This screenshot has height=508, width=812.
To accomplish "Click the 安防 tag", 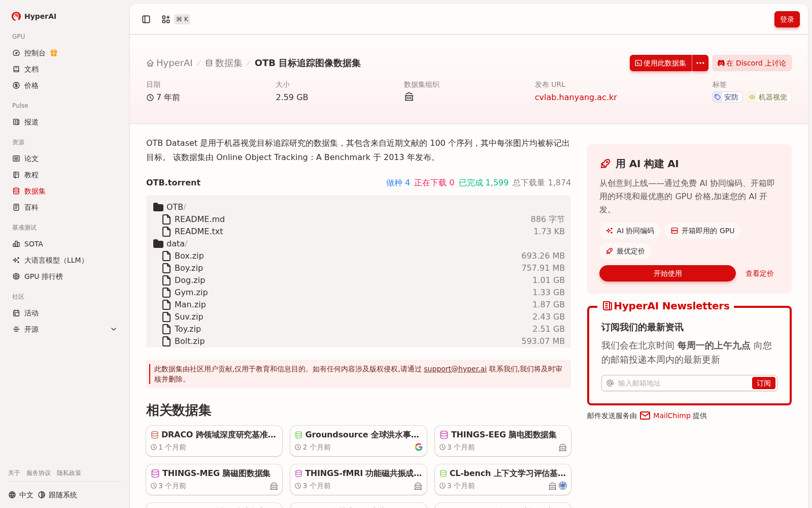I will pyautogui.click(x=727, y=97).
